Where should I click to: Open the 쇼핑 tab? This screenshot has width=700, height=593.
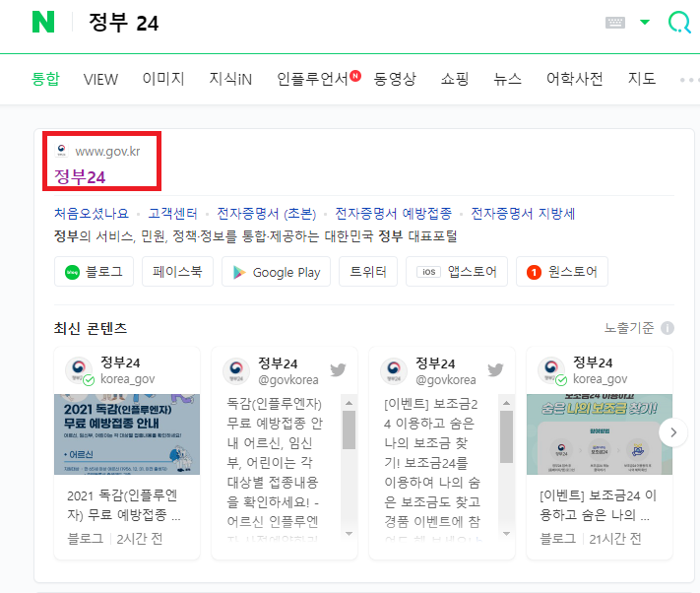[455, 79]
